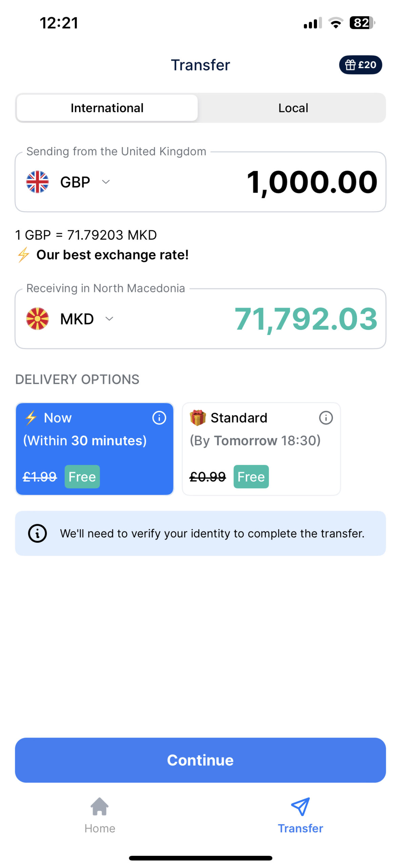Switch to Local transfer
This screenshot has height=868, width=401.
pos(293,108)
